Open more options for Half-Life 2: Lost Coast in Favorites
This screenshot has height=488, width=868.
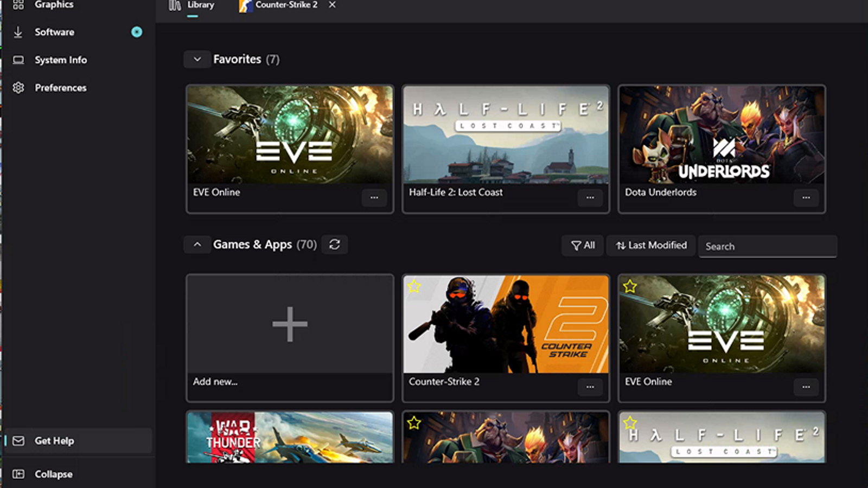(x=590, y=197)
